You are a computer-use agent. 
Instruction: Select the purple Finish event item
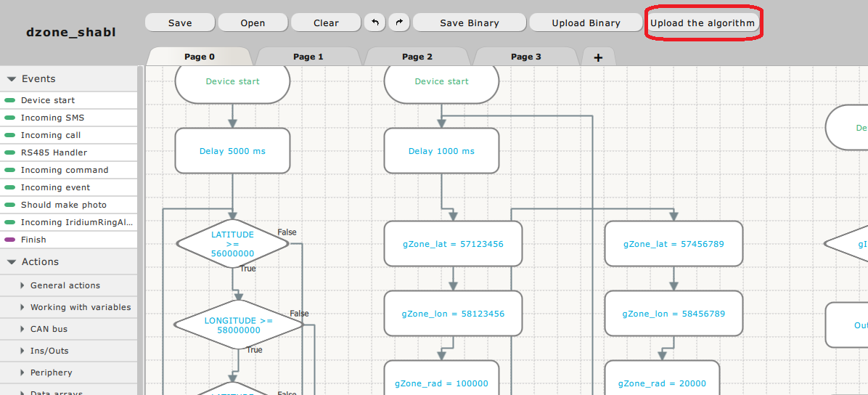33,240
